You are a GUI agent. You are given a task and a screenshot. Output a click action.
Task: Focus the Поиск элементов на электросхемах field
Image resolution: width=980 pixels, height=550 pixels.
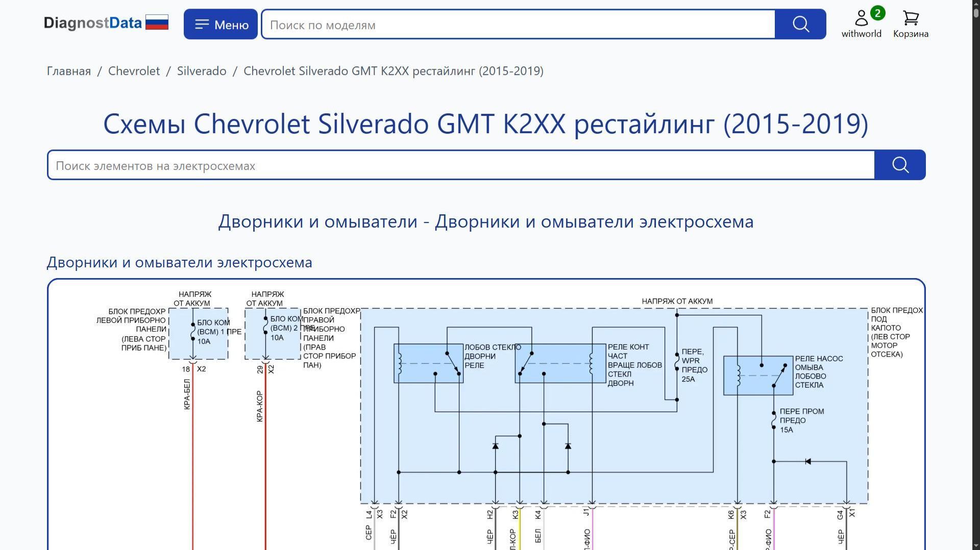(461, 165)
